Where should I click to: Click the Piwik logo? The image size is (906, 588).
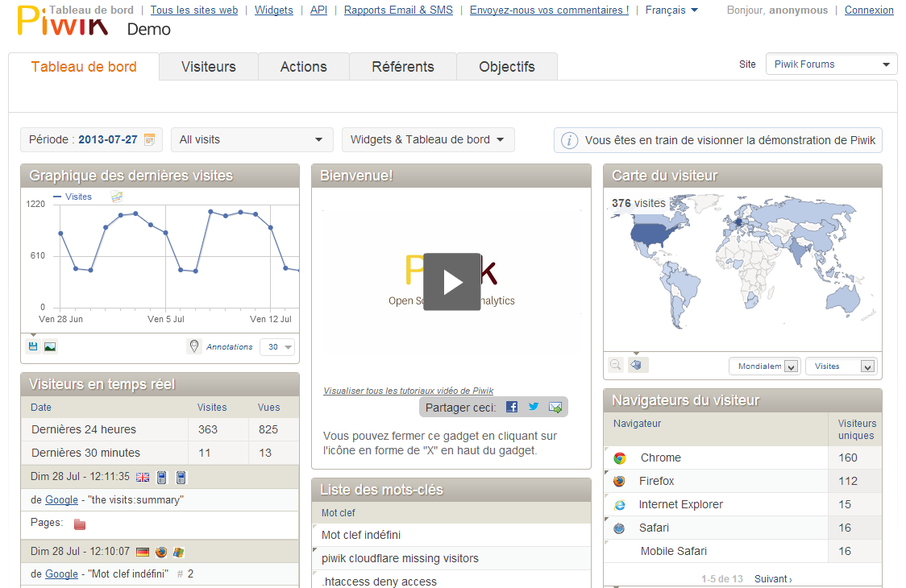pyautogui.click(x=62, y=21)
